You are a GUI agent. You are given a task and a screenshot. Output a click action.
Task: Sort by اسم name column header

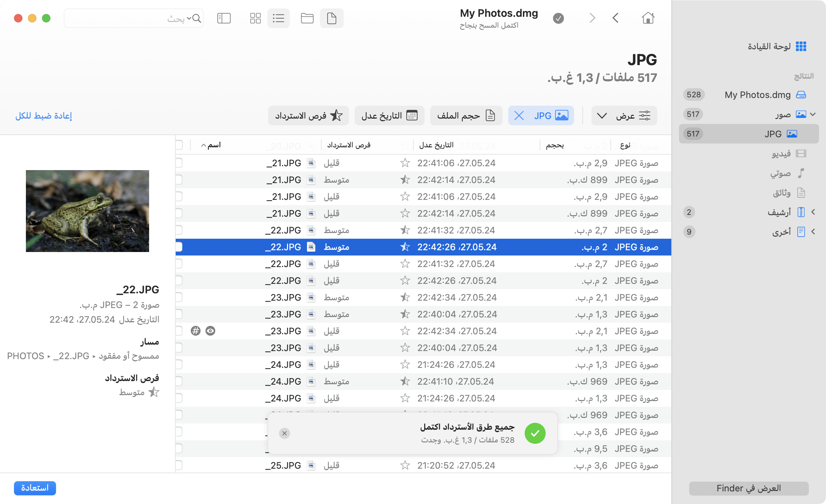(211, 145)
